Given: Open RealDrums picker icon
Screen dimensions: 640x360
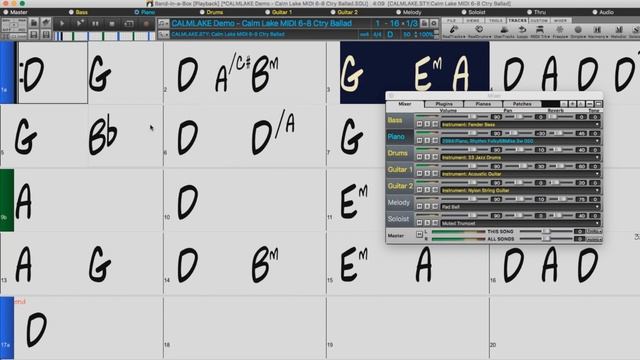Looking at the screenshot, I should 479,31.
